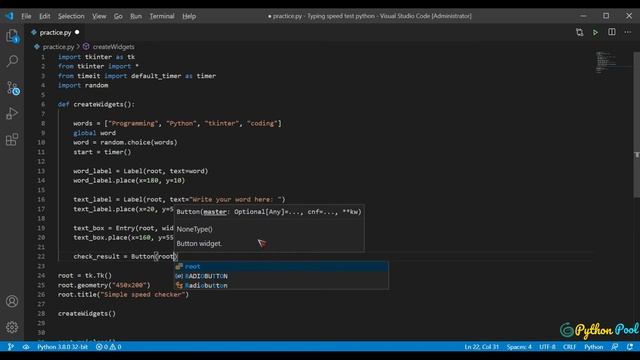This screenshot has height=360, width=640.
Task: Open the File menu
Action: pyautogui.click(x=26, y=16)
